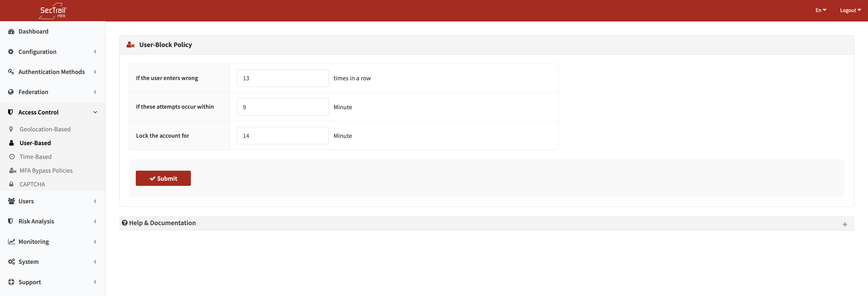Click the CAPTCHA lock icon

[11, 184]
